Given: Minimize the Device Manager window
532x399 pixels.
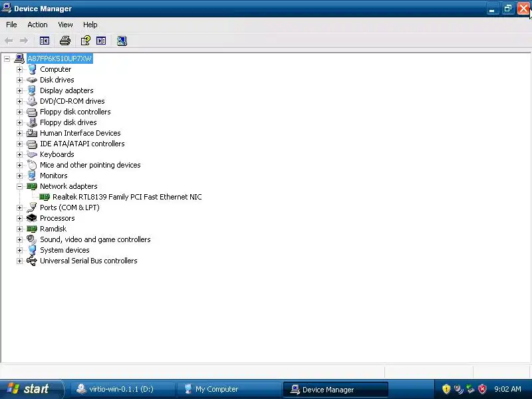Looking at the screenshot, I should pos(492,9).
